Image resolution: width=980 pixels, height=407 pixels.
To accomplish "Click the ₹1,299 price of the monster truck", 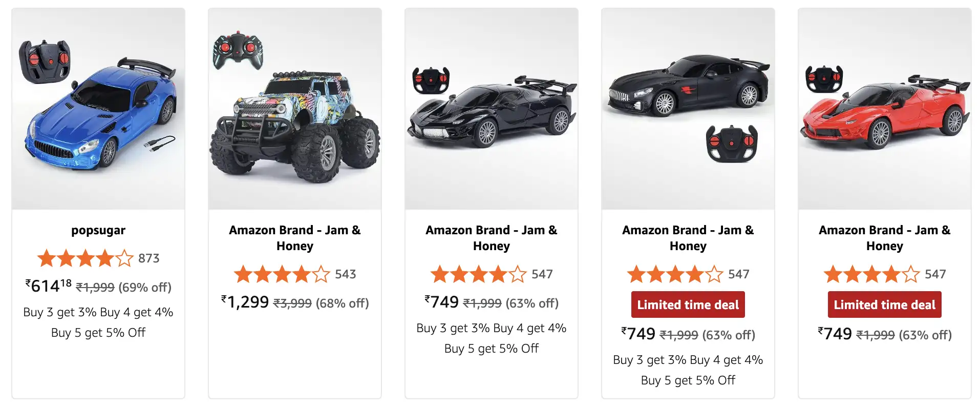I will click(x=245, y=303).
